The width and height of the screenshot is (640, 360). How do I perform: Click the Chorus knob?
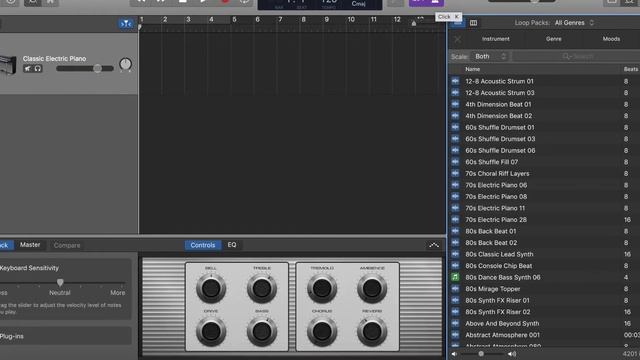point(322,332)
